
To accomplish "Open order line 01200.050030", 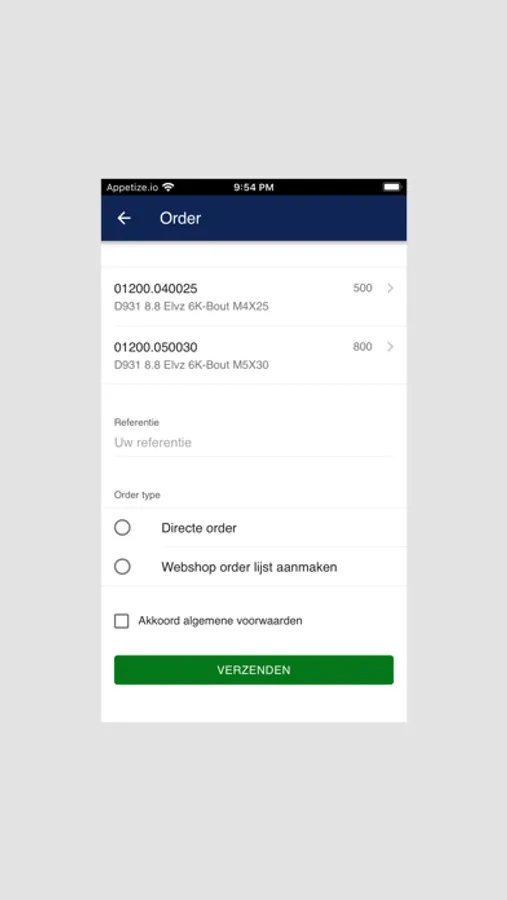I will (x=254, y=355).
